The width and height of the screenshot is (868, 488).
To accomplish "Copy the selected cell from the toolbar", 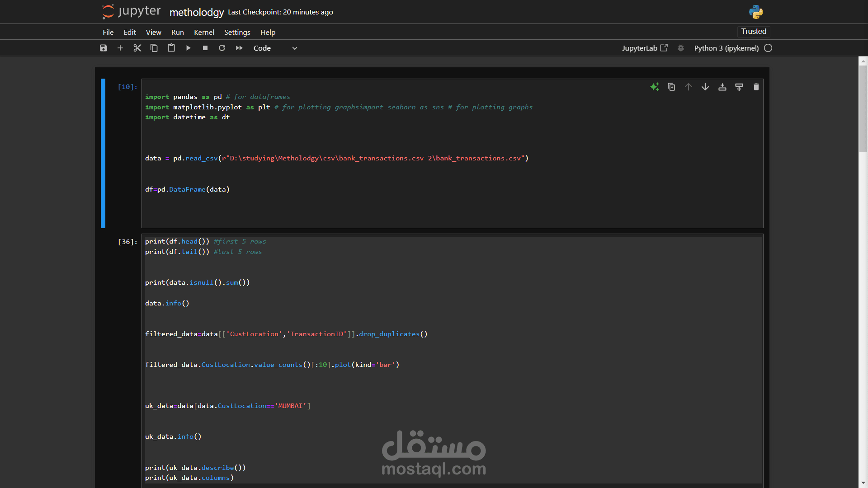I will (x=154, y=48).
